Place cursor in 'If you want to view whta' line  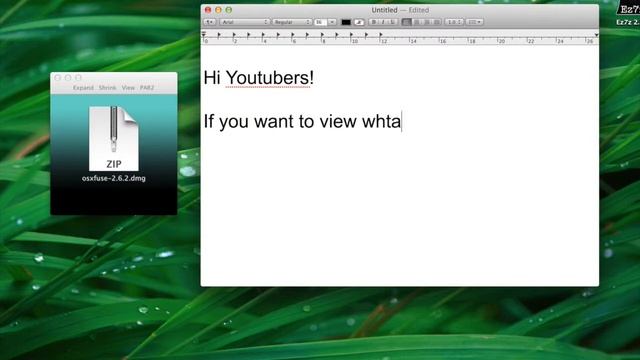[x=302, y=121]
